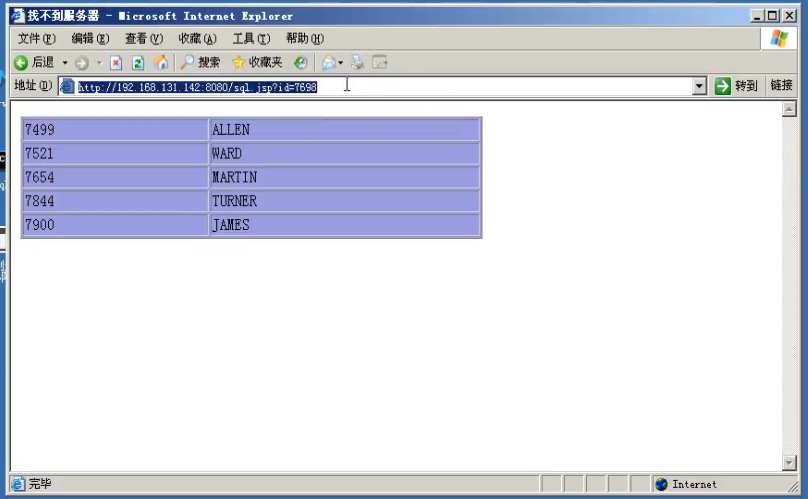The width and height of the screenshot is (808, 499).
Task: Click the IE icon in title bar
Action: pos(18,16)
